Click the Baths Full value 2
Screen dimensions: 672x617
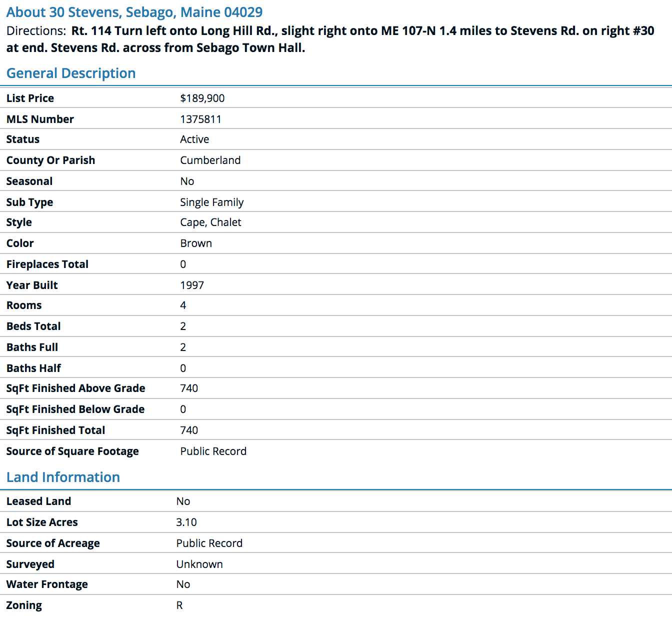click(183, 347)
